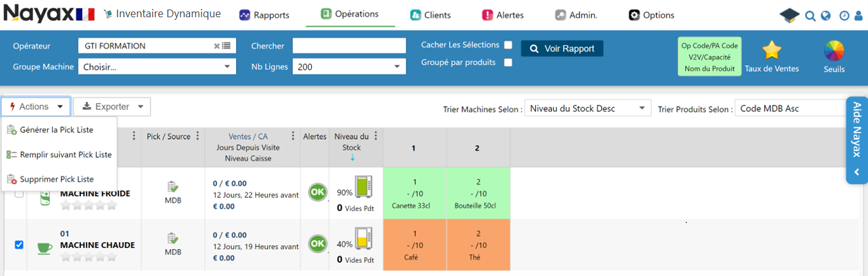
Task: Open the Trier Machines Selon dropdown
Action: click(587, 109)
